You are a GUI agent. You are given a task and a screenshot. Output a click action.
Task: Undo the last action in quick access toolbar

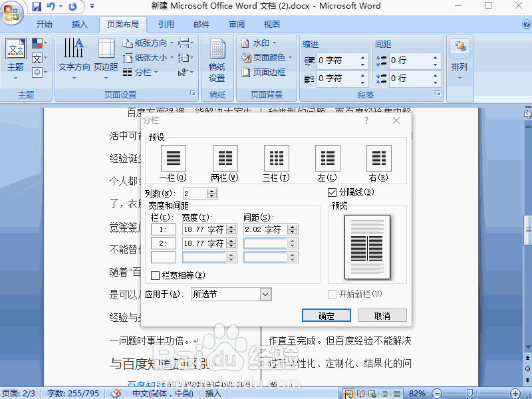pos(51,6)
